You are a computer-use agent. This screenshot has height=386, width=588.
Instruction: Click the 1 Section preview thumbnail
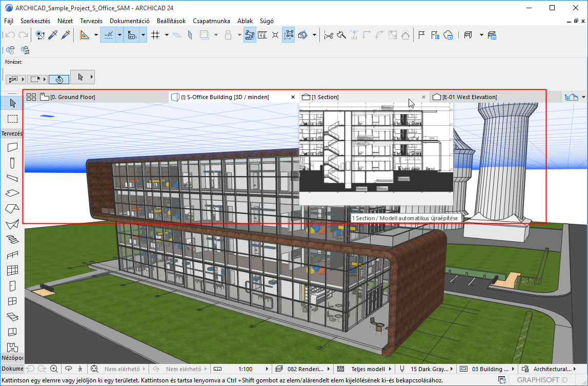pyautogui.click(x=376, y=154)
